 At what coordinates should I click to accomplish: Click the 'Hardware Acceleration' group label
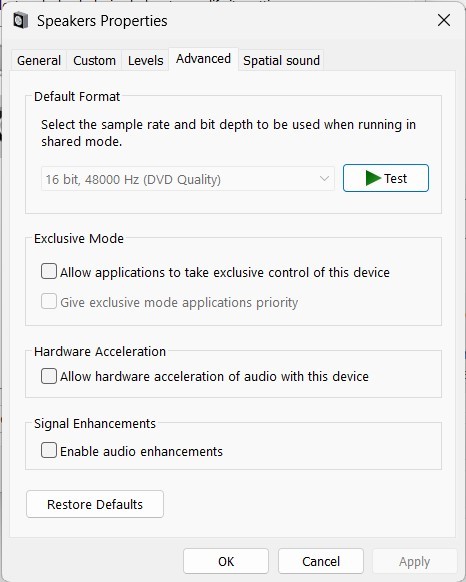pyautogui.click(x=100, y=351)
